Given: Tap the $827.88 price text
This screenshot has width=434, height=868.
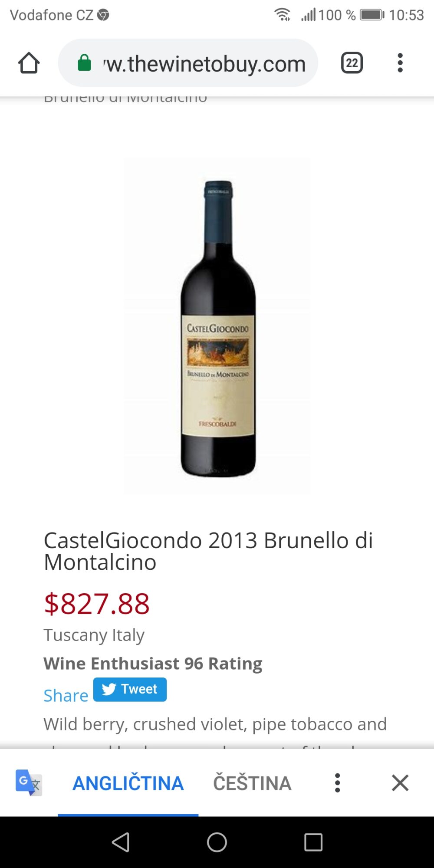Looking at the screenshot, I should 97,604.
